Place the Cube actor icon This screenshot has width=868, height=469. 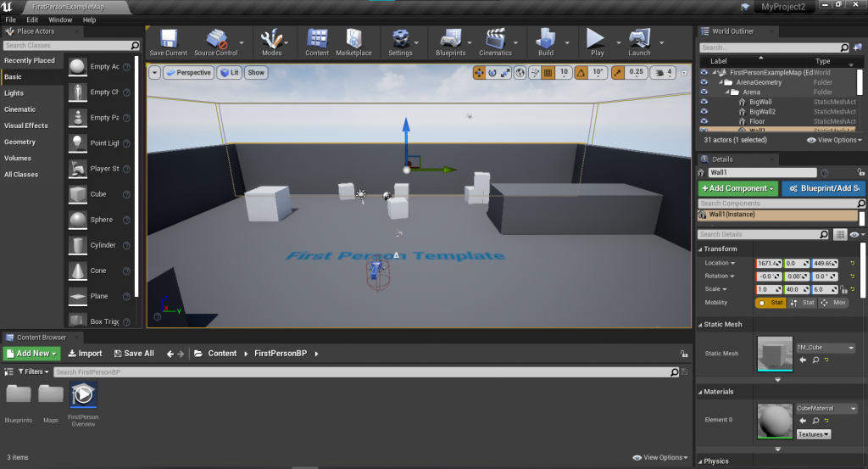77,194
